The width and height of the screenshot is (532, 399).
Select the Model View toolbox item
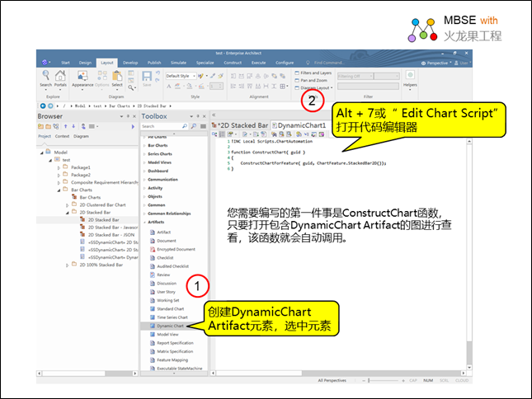164,334
